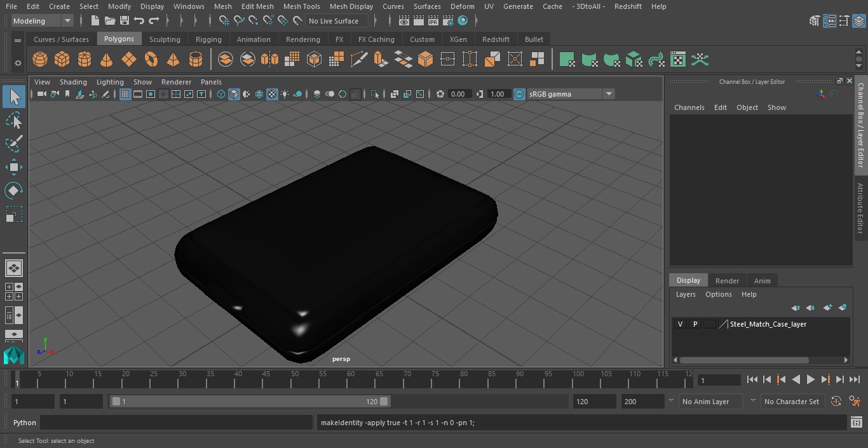868x448 pixels.
Task: Open the Edit Mesh menu
Action: (x=257, y=6)
